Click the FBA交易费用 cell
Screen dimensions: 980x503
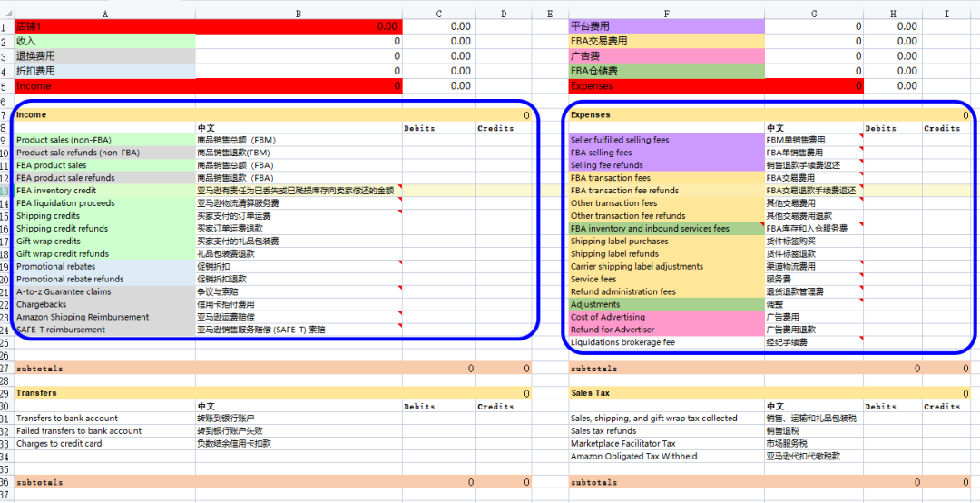tap(666, 41)
